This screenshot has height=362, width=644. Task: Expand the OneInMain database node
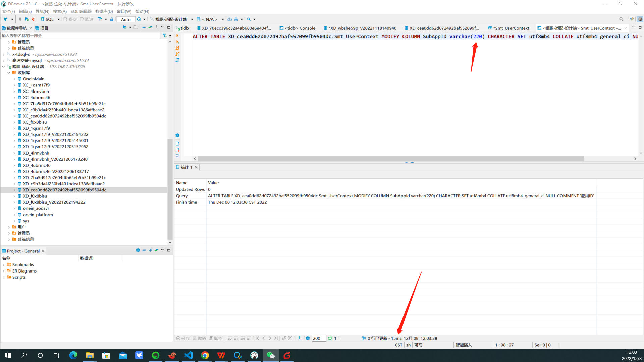14,79
